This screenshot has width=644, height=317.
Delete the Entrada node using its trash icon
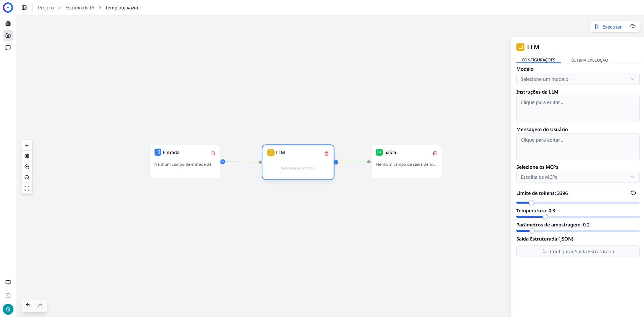coord(213,153)
